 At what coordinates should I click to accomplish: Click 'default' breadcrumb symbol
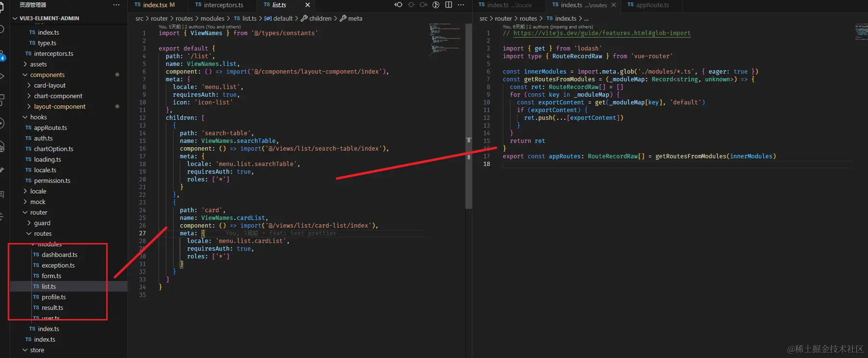point(279,18)
